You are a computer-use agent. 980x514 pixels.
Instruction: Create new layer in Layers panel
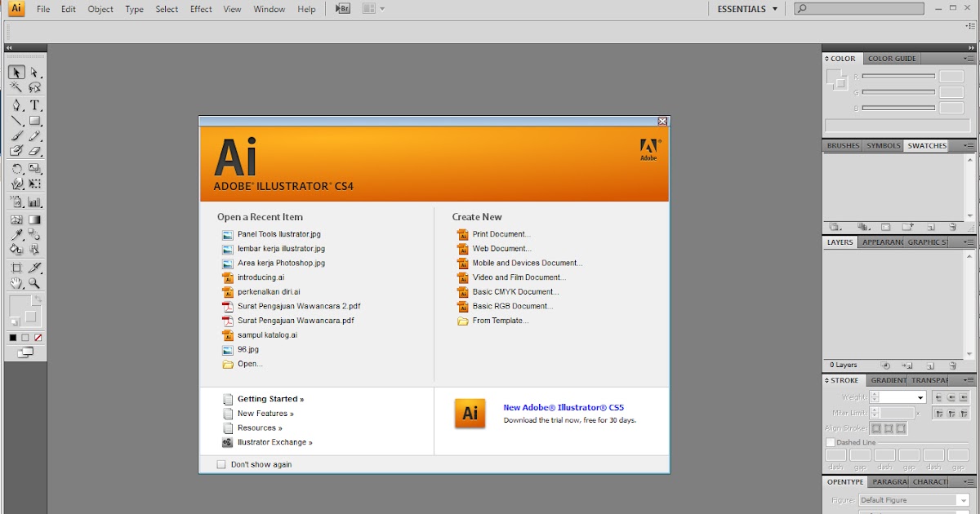929,366
